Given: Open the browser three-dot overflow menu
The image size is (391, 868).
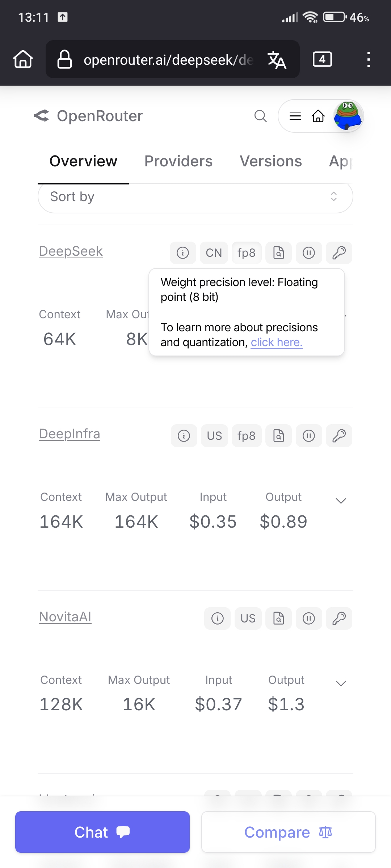Looking at the screenshot, I should (x=368, y=59).
